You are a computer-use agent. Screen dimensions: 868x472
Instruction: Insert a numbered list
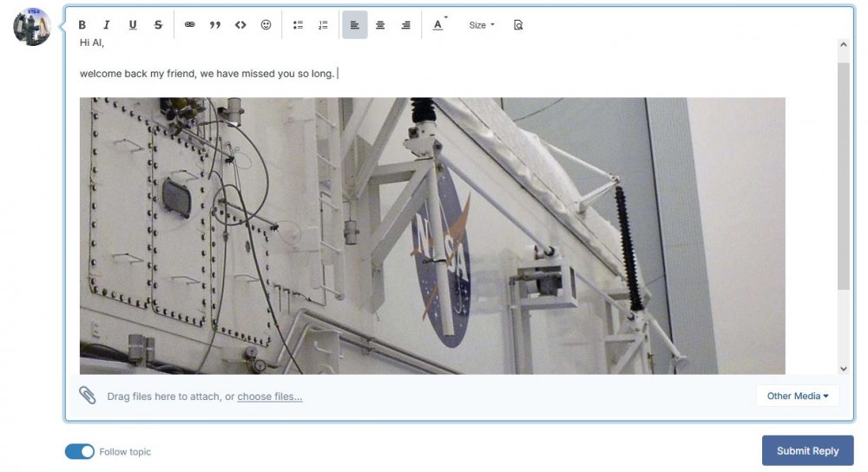[323, 25]
